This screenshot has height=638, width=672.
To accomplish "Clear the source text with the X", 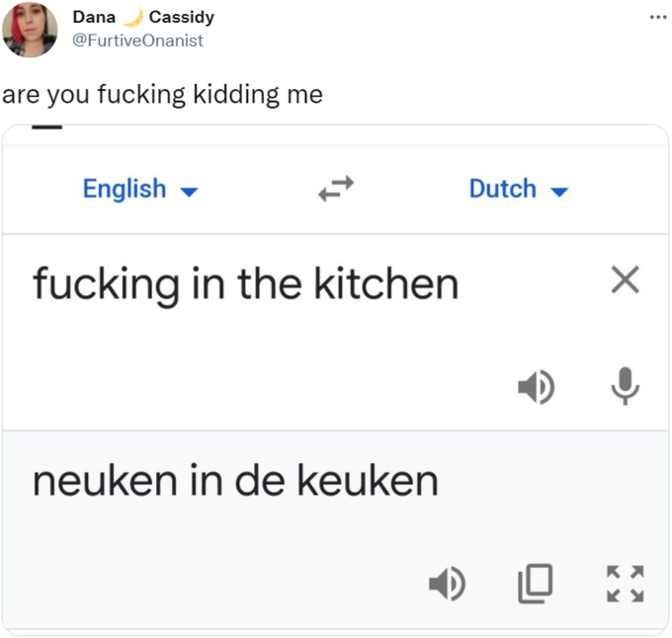I will click(625, 282).
